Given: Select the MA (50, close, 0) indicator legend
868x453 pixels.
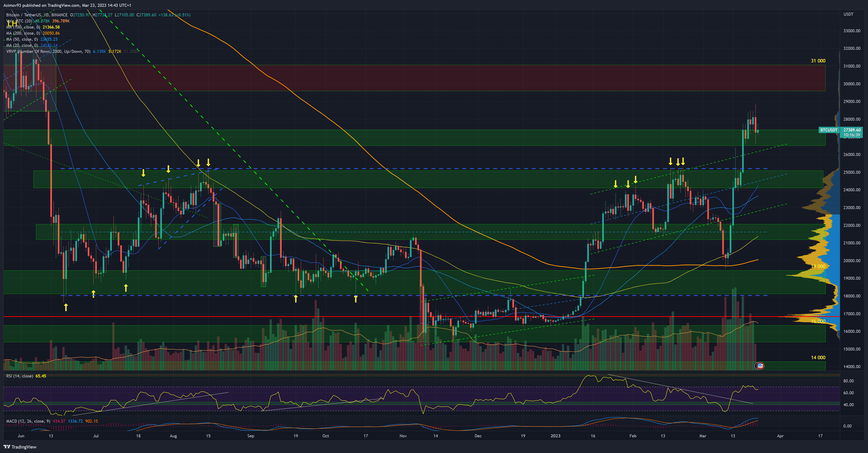Looking at the screenshot, I should point(22,39).
